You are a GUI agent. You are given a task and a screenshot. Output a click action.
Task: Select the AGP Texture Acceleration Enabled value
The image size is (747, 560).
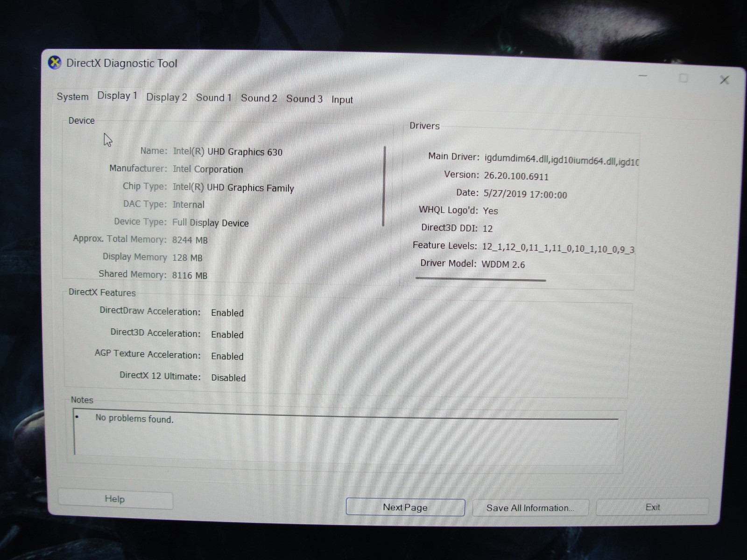(227, 357)
